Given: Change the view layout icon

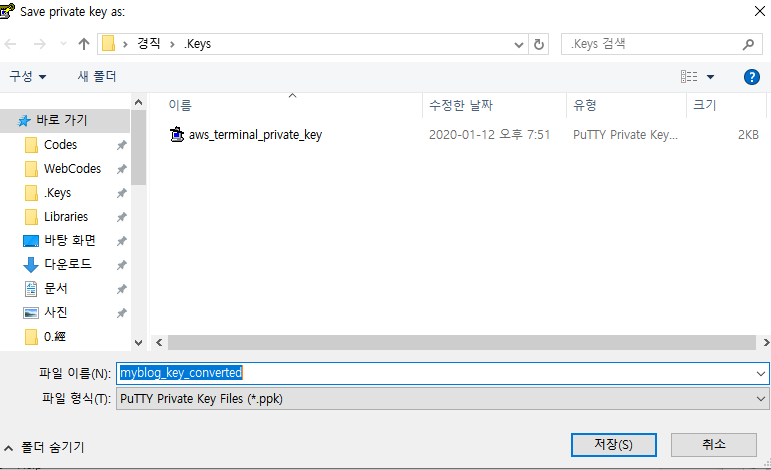Looking at the screenshot, I should (689, 76).
